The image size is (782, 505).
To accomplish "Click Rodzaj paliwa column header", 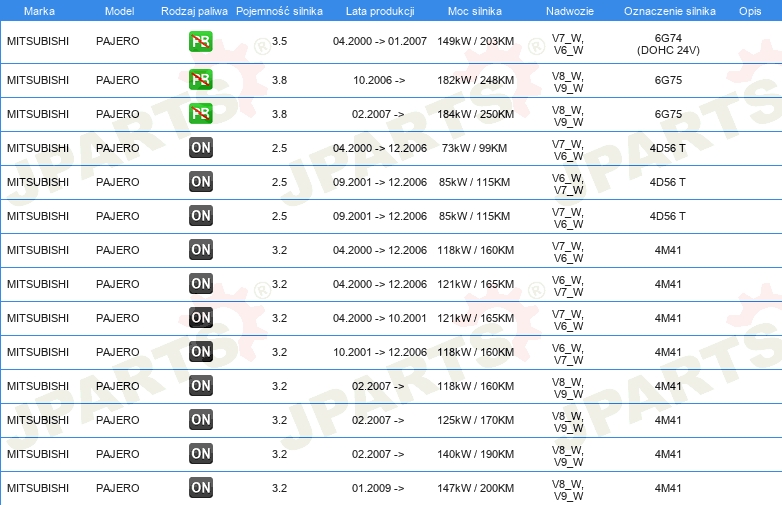I will pos(194,11).
